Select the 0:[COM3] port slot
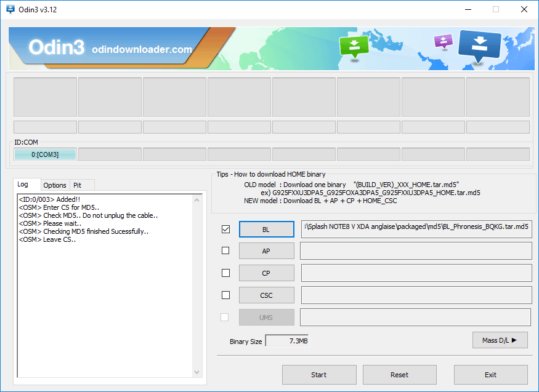 pos(45,154)
